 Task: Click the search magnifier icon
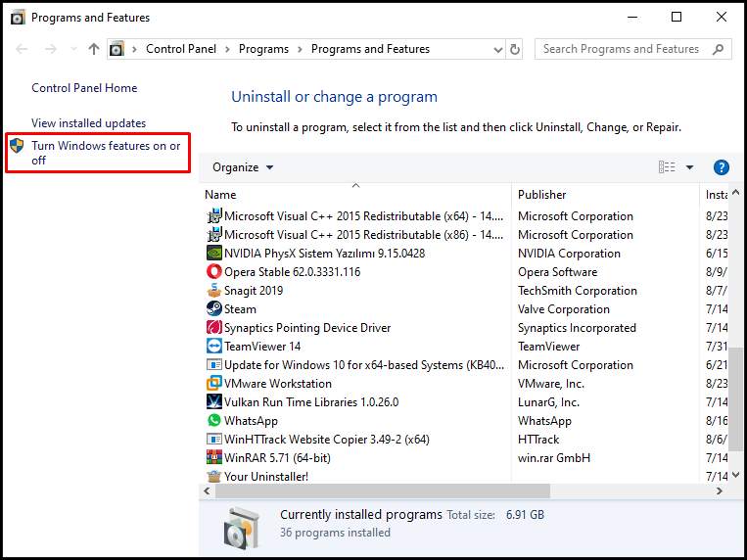pyautogui.click(x=718, y=49)
